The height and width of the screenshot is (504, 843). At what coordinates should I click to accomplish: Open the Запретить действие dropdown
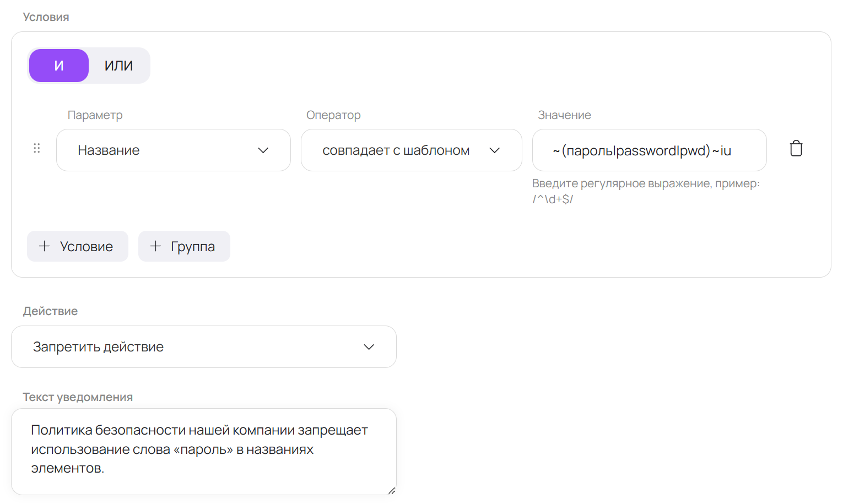203,346
